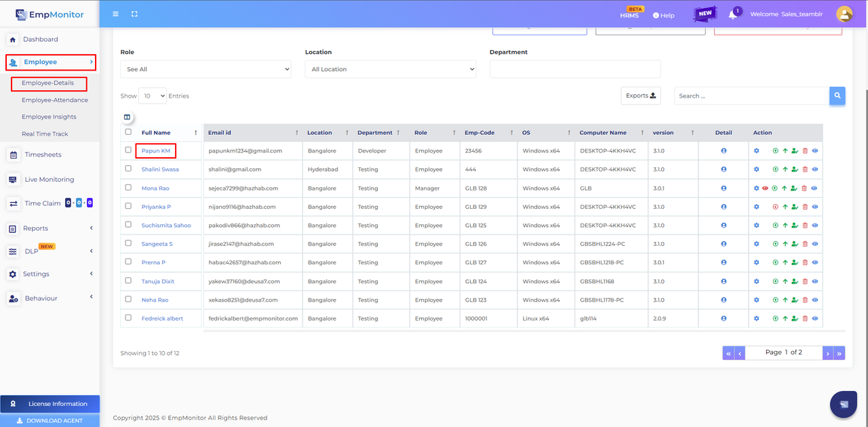This screenshot has width=868, height=427.
Task: Click green circled up-arrow in Shalini Swasa row
Action: [x=775, y=169]
